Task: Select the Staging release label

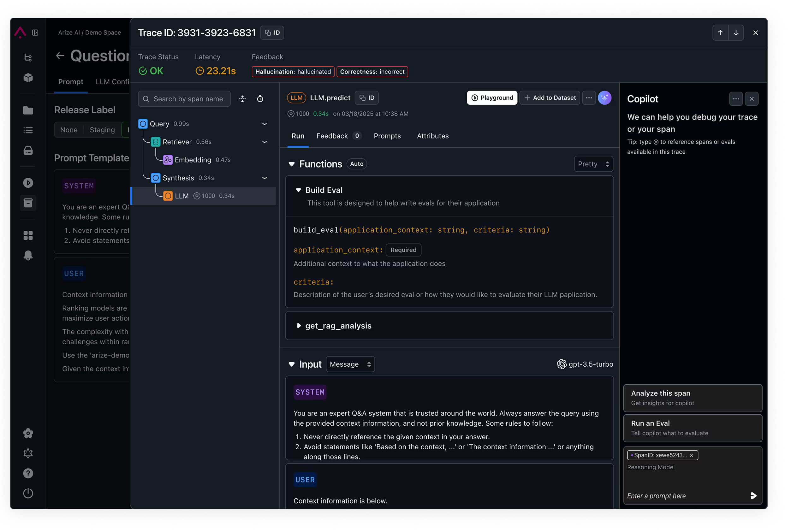Action: 102,130
